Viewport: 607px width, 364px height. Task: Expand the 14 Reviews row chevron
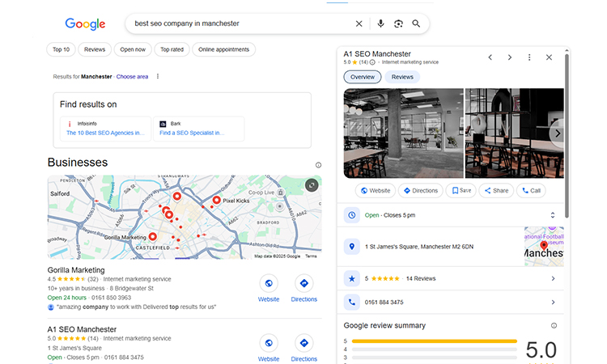[554, 278]
